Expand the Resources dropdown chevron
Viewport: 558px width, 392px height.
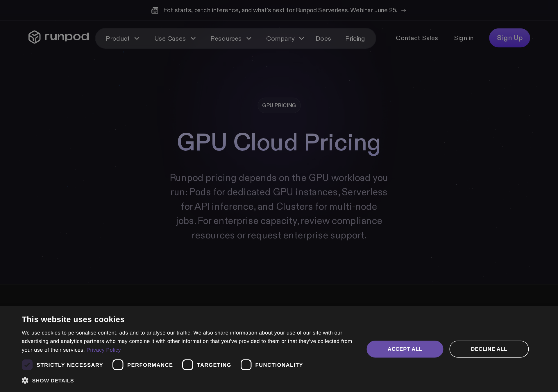pos(249,39)
